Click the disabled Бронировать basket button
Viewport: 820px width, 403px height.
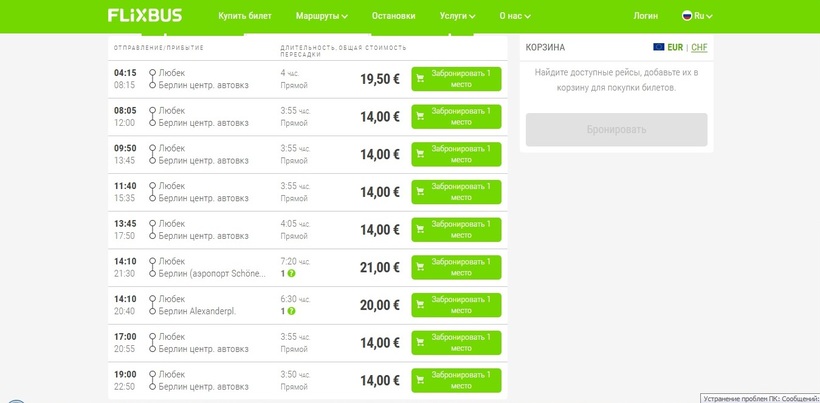pyautogui.click(x=616, y=130)
